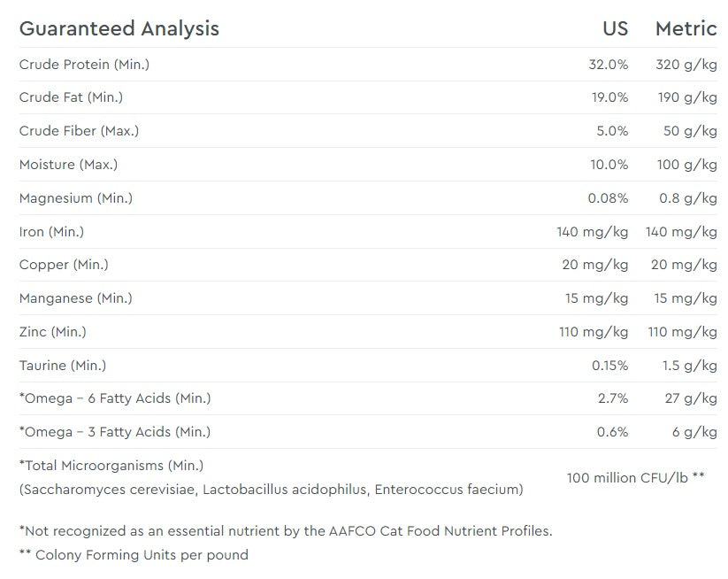Select the Crude Fat (Min.) label
The height and width of the screenshot is (579, 728).
click(71, 97)
